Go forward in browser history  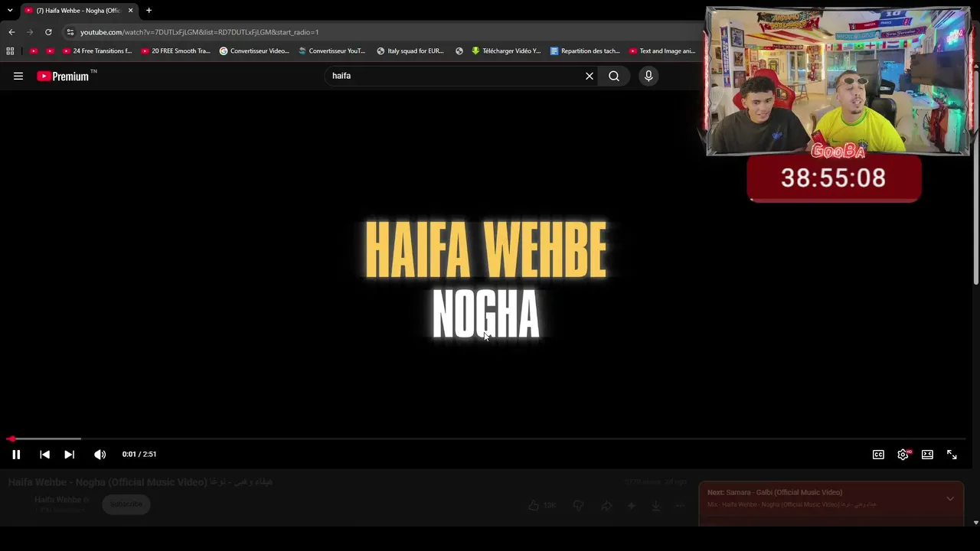(x=30, y=32)
